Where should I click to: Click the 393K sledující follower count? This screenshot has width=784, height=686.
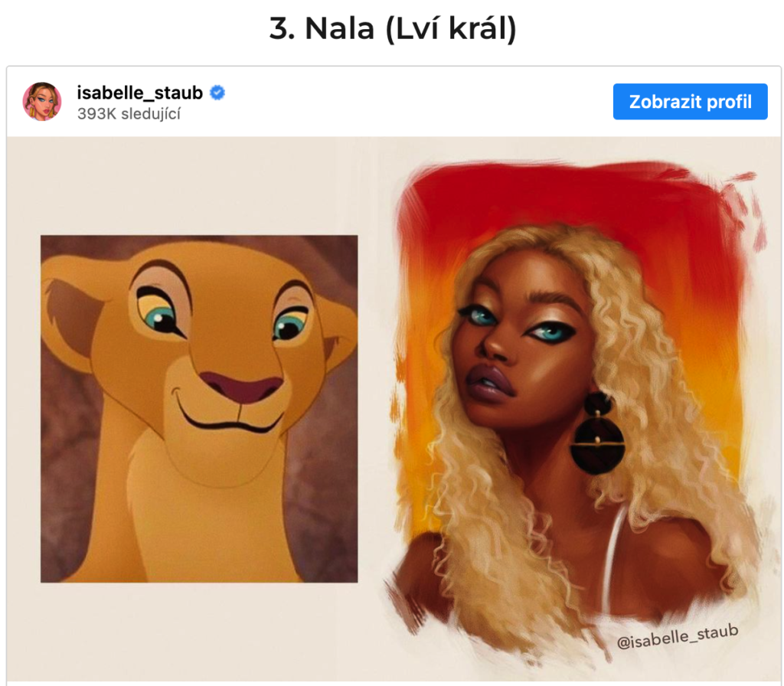[x=129, y=114]
